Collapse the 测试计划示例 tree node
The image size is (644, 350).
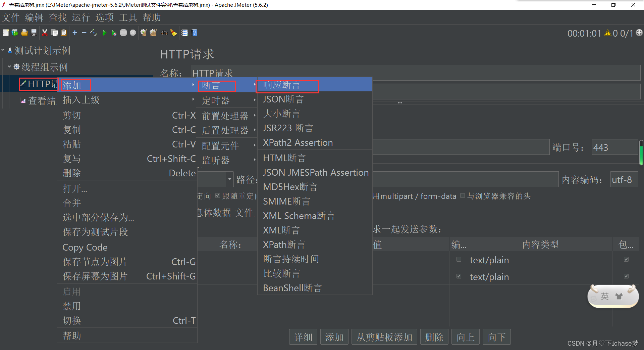3,50
